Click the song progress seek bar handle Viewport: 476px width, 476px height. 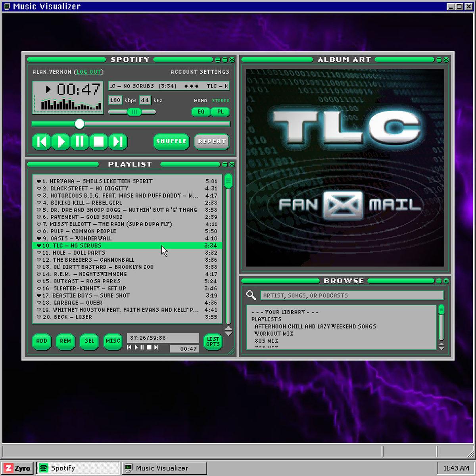80,124
